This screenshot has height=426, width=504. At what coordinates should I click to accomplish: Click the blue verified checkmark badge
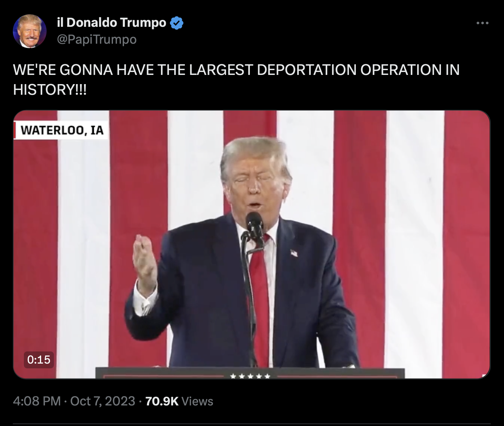tap(177, 23)
